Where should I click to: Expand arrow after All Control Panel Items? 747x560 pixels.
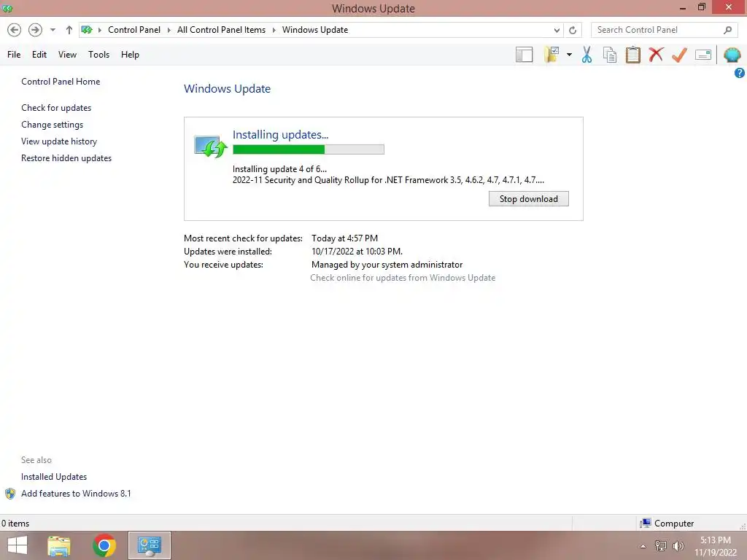click(x=274, y=30)
